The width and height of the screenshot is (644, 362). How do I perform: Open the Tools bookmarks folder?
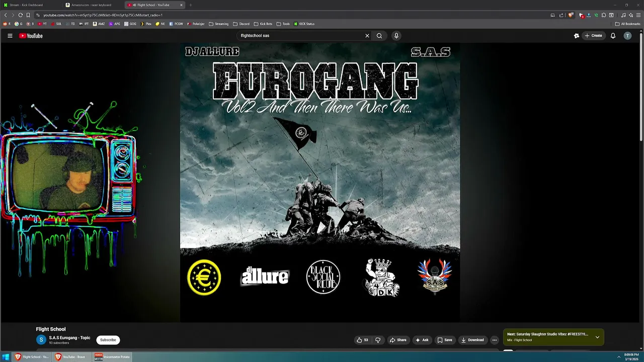tap(283, 24)
